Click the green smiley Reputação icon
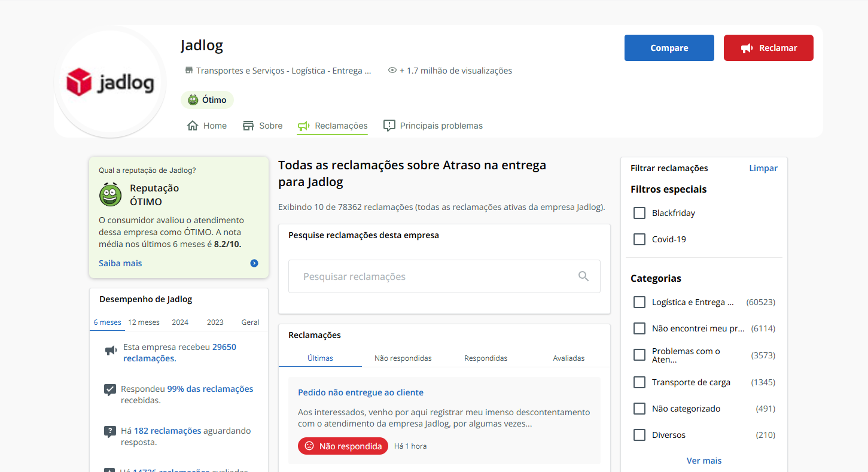The height and width of the screenshot is (472, 868). coord(111,194)
